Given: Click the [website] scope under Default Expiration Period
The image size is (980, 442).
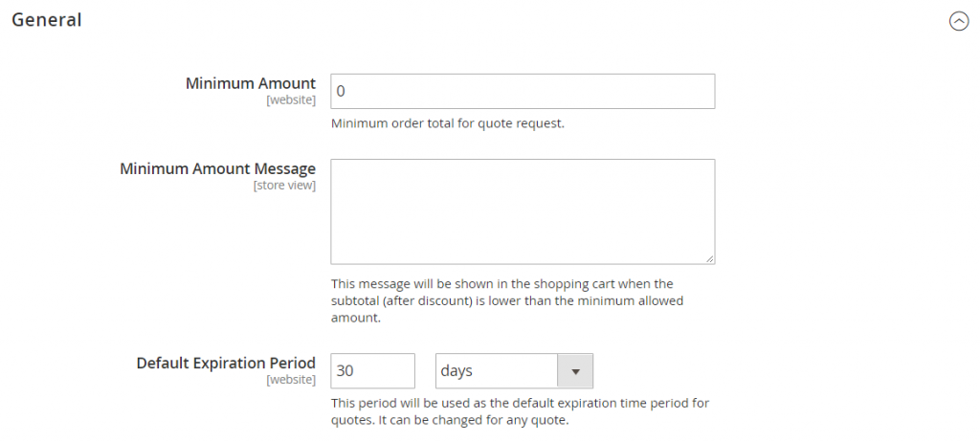Looking at the screenshot, I should click(x=291, y=380).
